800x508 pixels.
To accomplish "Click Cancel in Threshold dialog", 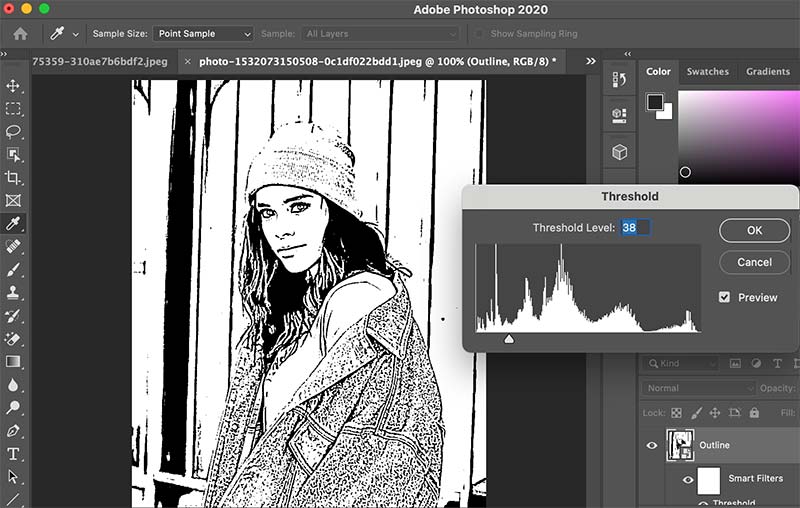I will (755, 262).
